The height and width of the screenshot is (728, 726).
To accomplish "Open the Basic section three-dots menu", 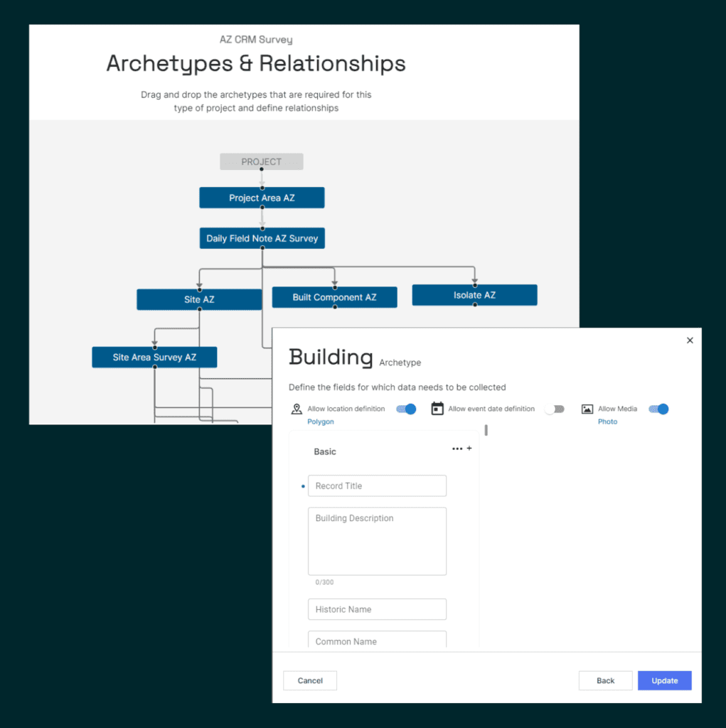I will click(x=457, y=449).
